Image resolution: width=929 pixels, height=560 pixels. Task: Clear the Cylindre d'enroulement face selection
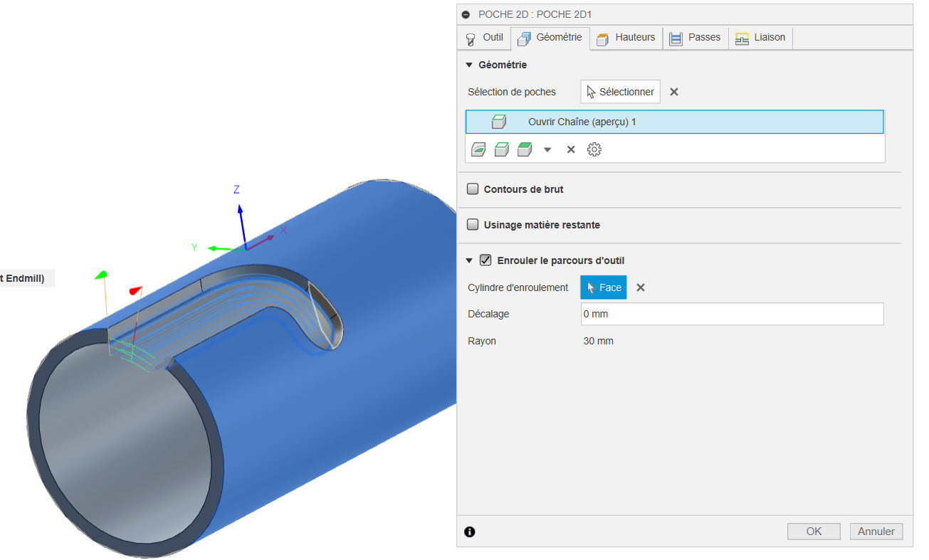[641, 287]
